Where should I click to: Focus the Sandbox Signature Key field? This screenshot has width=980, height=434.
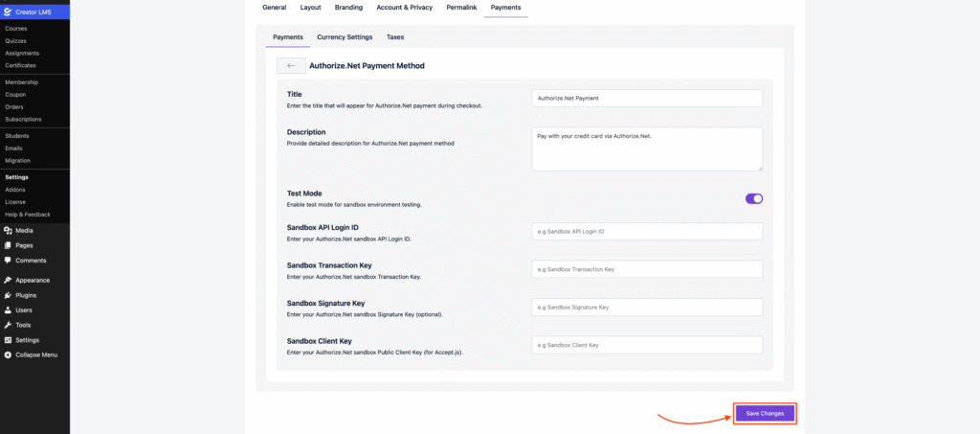(648, 307)
